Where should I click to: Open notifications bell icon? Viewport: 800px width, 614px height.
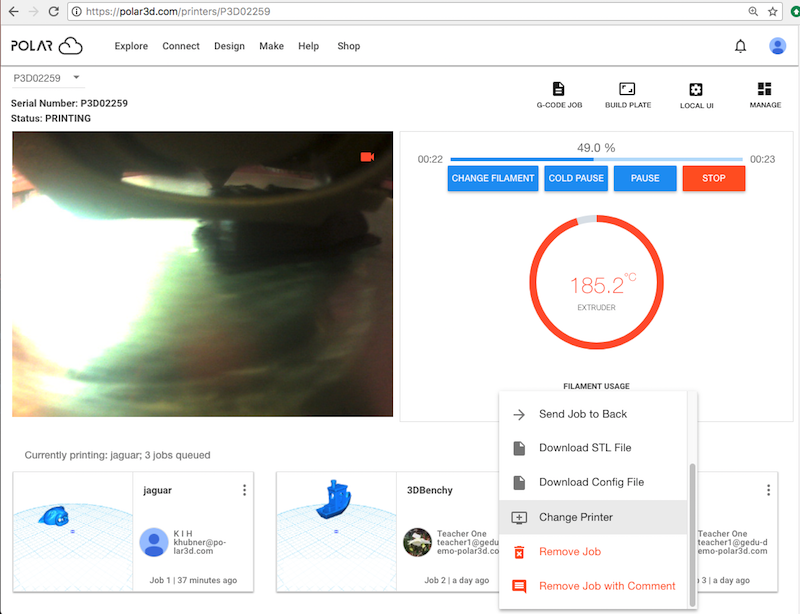pos(740,46)
